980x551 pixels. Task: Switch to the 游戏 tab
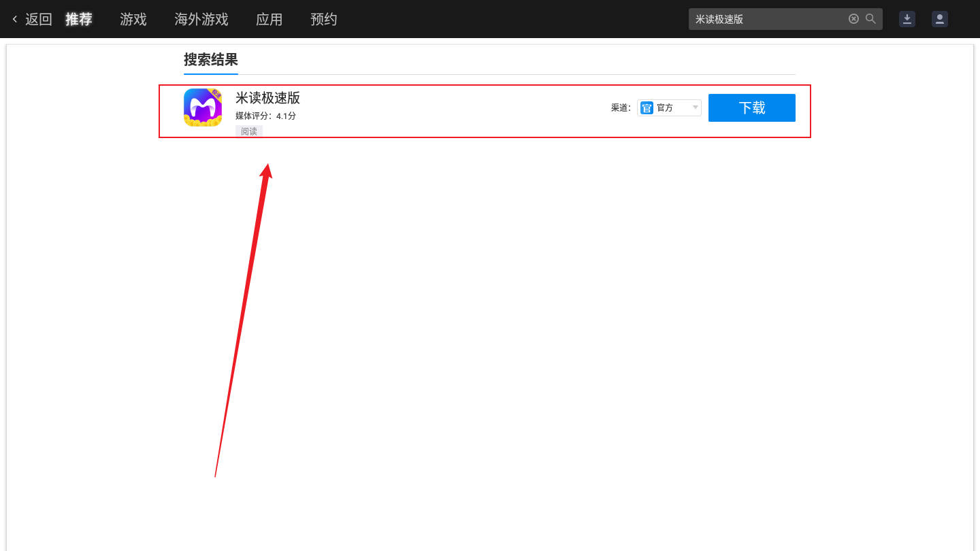coord(133,19)
